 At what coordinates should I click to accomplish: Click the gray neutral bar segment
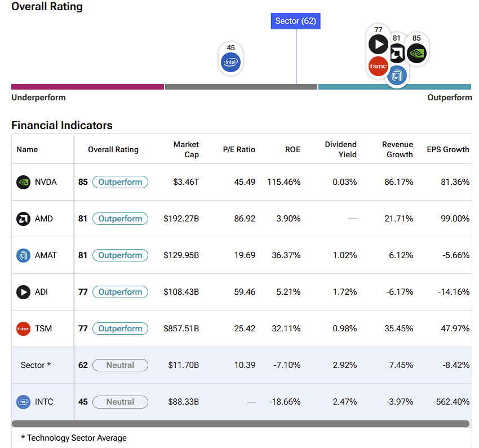click(x=241, y=87)
